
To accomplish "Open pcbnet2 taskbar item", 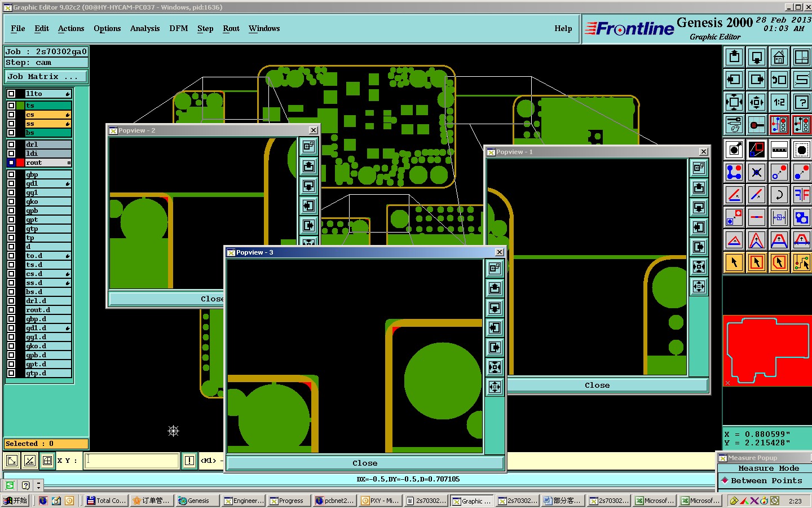I will coord(335,501).
